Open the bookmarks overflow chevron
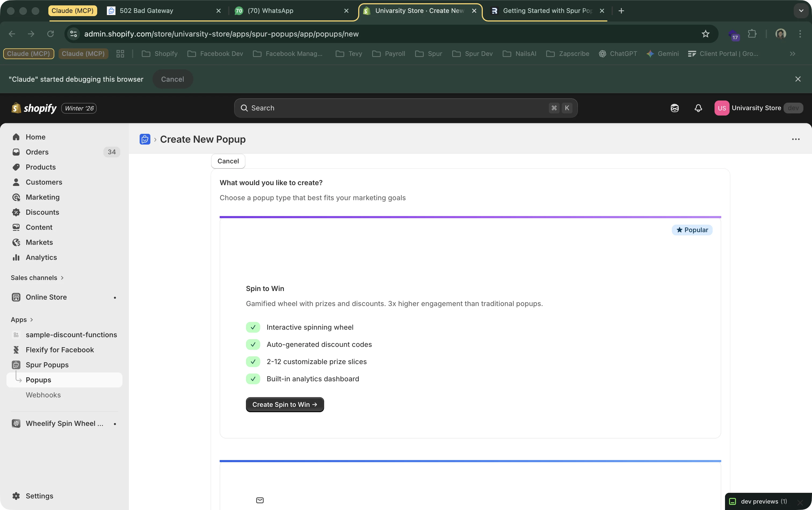The width and height of the screenshot is (812, 510). tap(793, 54)
